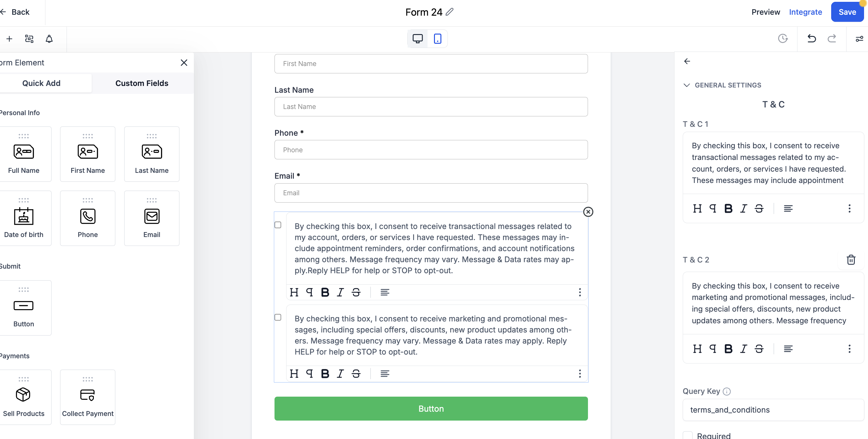Open the notifications bell icon

coord(49,39)
